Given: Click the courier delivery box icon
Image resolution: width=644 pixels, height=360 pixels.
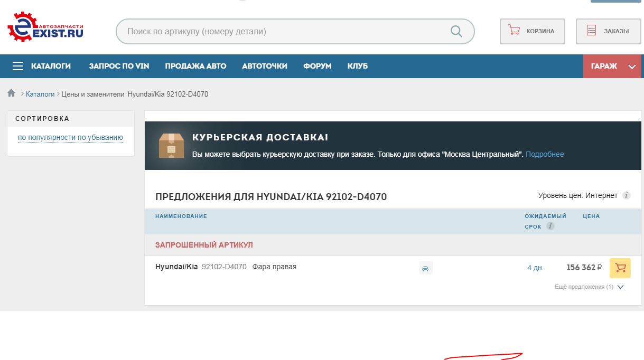Looking at the screenshot, I should click(x=171, y=145).
